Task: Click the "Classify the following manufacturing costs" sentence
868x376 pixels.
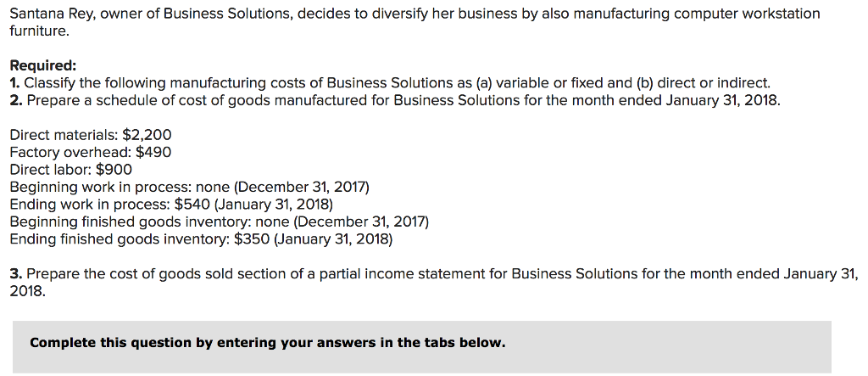Action: [x=398, y=84]
